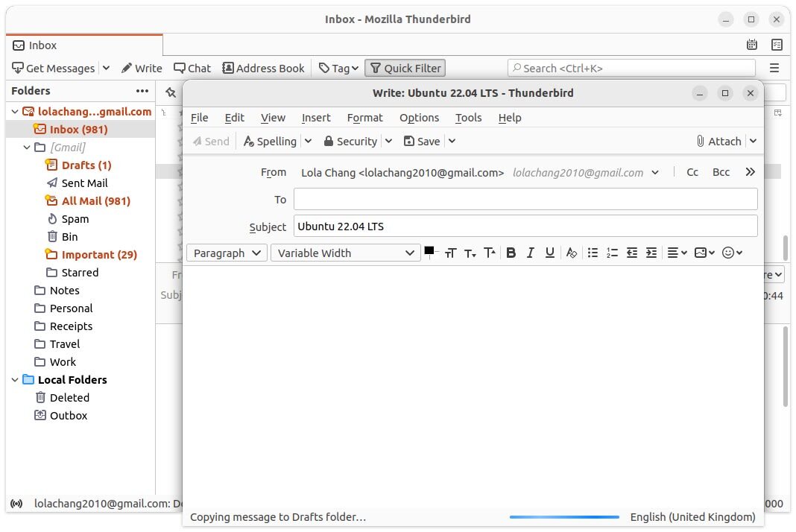This screenshot has height=532, width=796.
Task: Click the black text colour swatch
Action: click(429, 250)
